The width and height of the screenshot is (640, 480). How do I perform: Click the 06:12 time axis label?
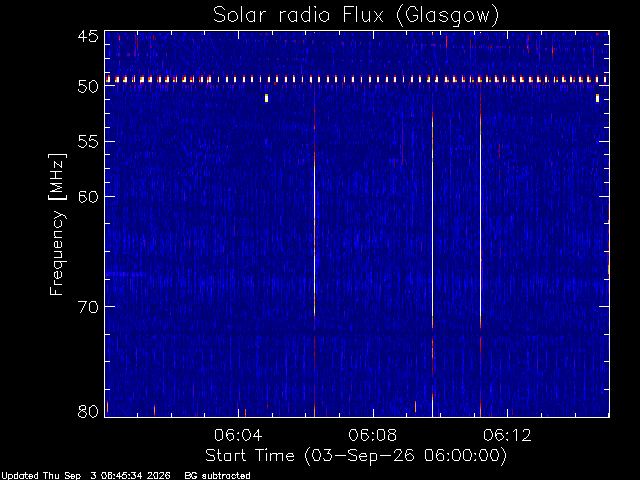[507, 435]
